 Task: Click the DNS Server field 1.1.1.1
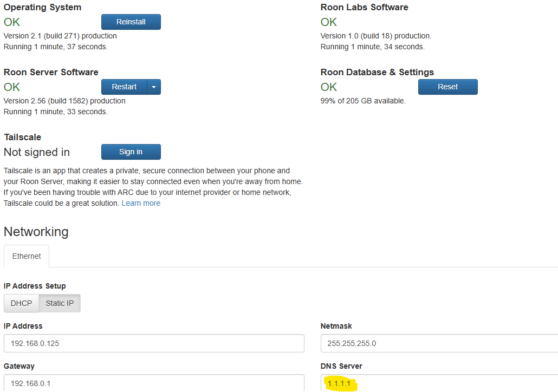pos(439,383)
